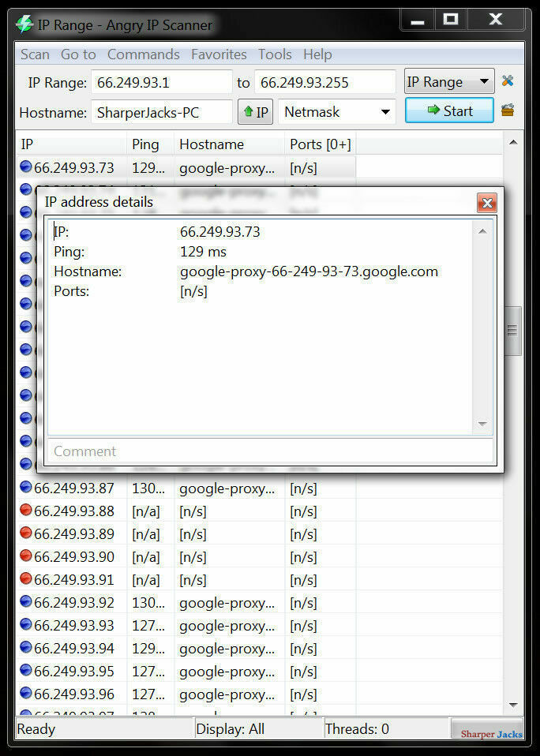The height and width of the screenshot is (756, 540).
Task: Click the start IP field 66.249.93.1
Action: coord(162,82)
